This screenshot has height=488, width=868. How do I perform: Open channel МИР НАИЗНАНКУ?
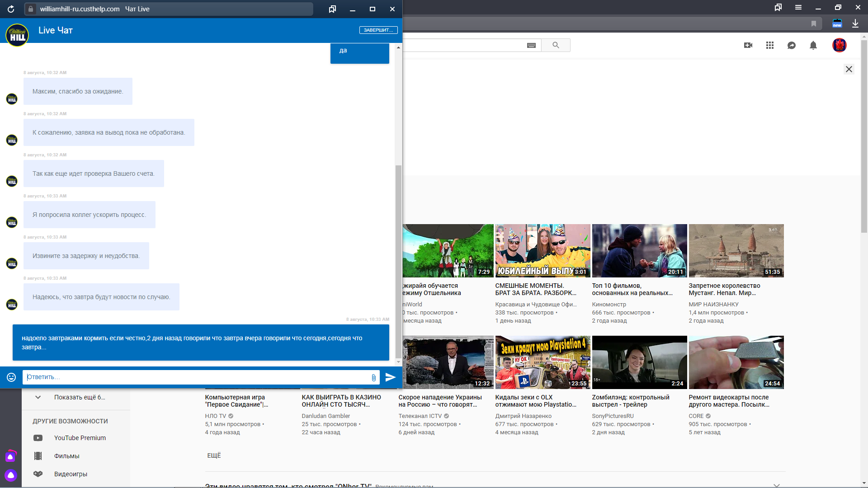coord(713,305)
